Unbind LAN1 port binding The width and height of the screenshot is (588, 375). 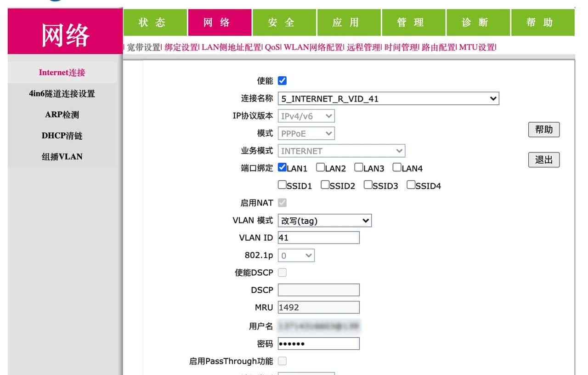click(282, 167)
